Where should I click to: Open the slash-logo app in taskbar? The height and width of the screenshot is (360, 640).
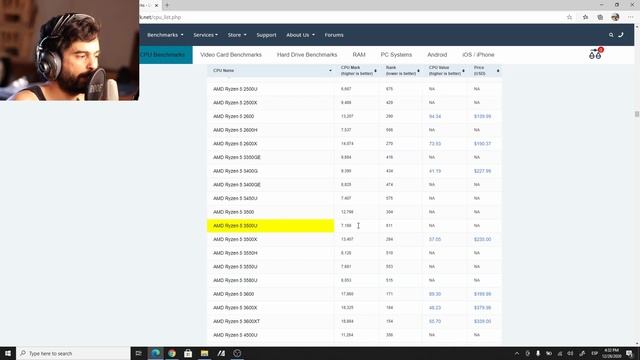(221, 353)
